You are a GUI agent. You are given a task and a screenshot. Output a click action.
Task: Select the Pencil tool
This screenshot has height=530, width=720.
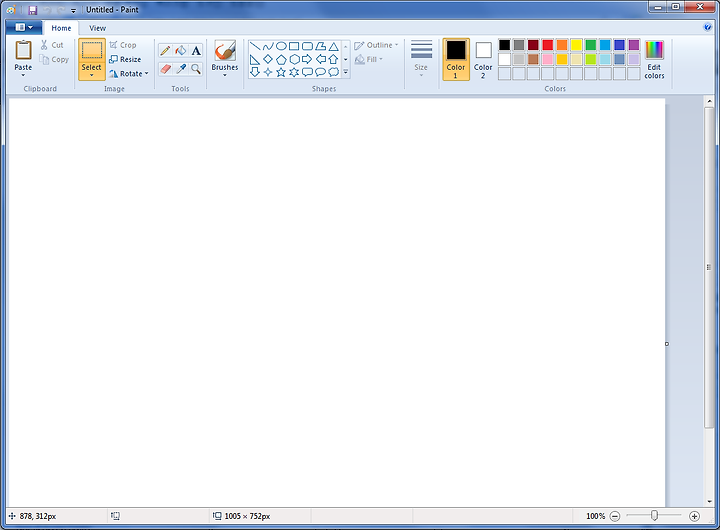pyautogui.click(x=165, y=51)
